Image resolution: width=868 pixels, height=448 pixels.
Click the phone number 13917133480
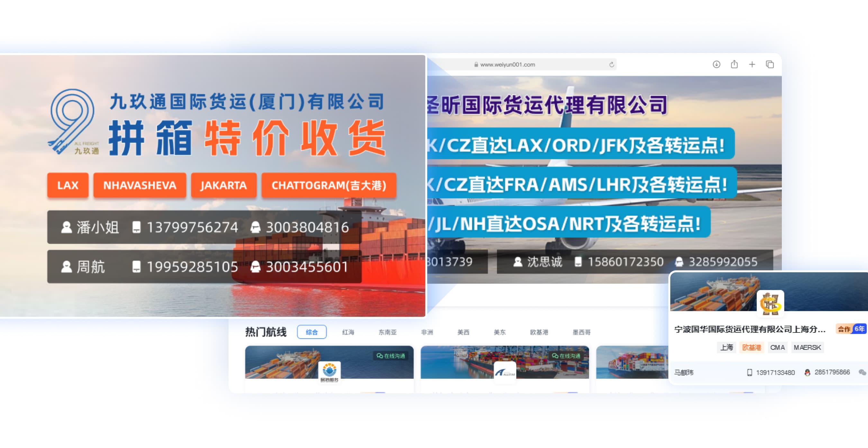pyautogui.click(x=775, y=372)
